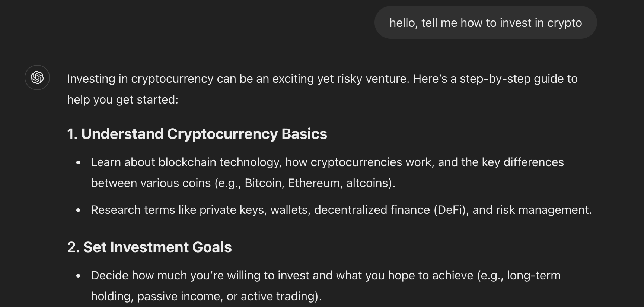Click the term '(DeFi)' in the second bullet

coord(451,210)
